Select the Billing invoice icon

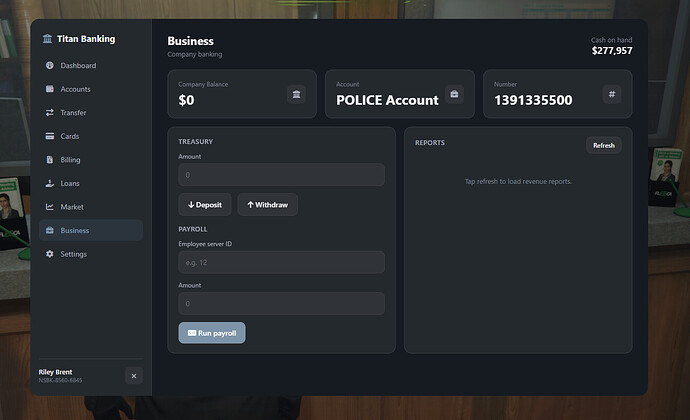(x=50, y=160)
